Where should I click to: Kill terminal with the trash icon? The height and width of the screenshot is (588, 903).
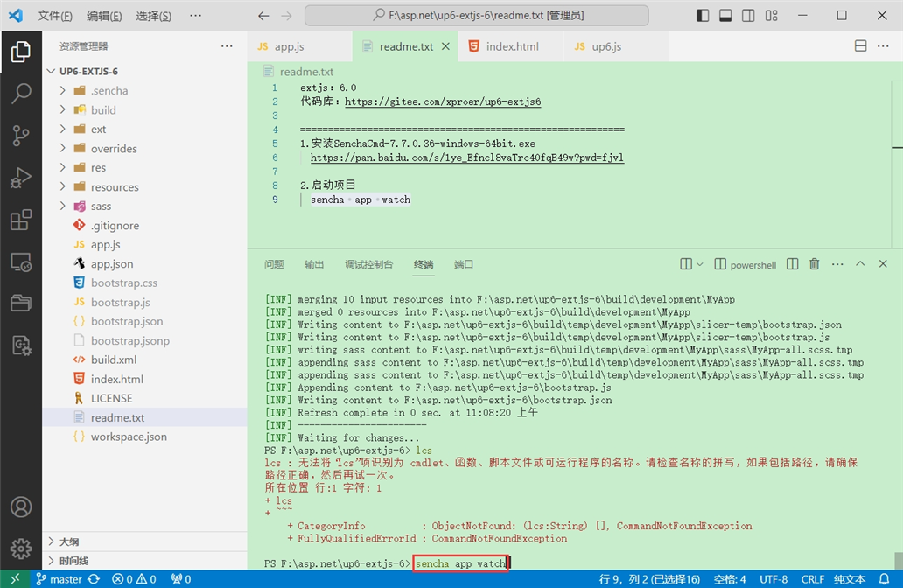coord(814,263)
